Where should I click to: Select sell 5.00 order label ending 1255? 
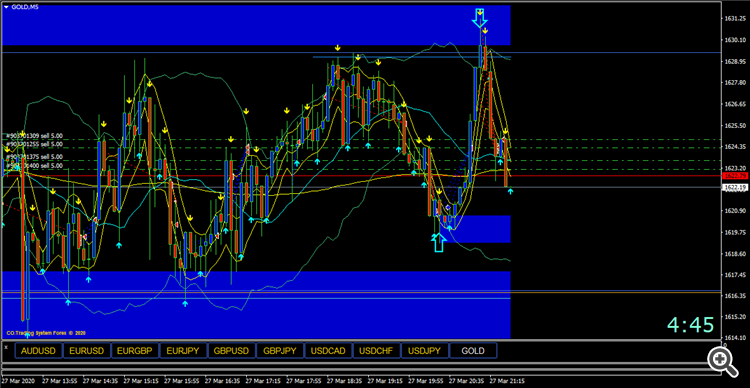[34, 144]
